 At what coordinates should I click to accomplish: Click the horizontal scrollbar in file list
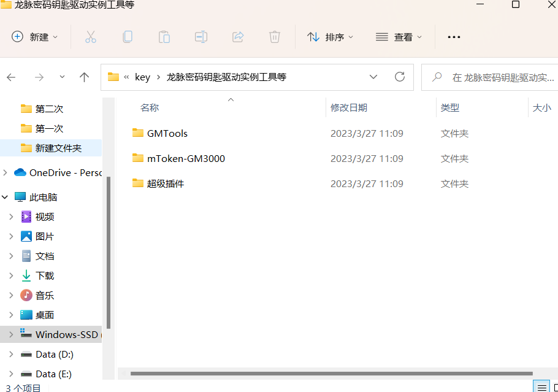pyautogui.click(x=331, y=374)
